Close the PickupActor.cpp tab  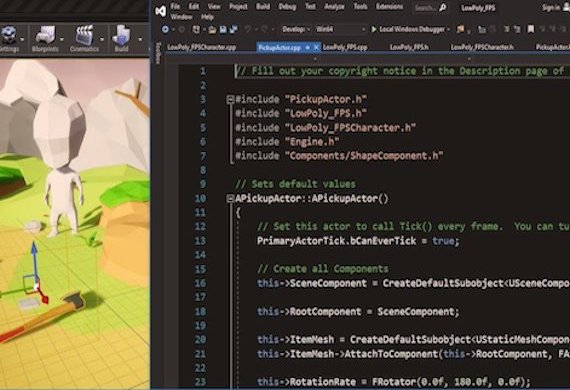click(x=316, y=47)
